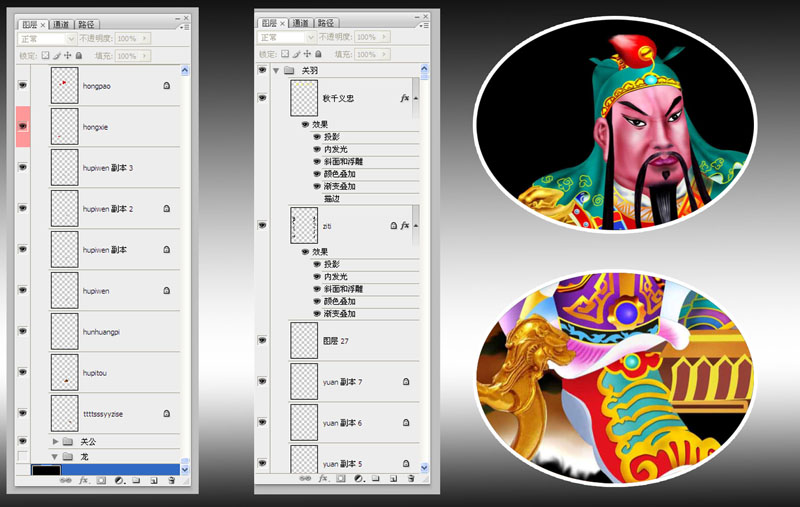This screenshot has width=800, height=507.
Task: Click the lock badge on hongpao layer
Action: click(x=166, y=86)
